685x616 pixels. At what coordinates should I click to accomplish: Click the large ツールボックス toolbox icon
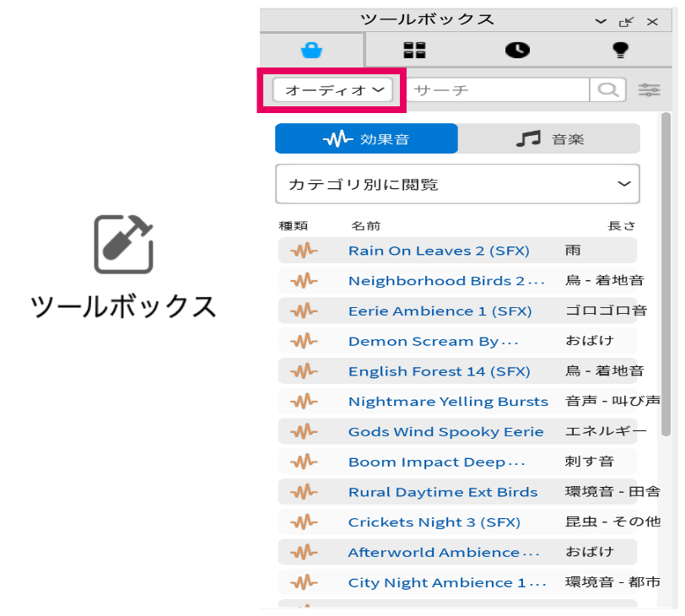pos(123,244)
